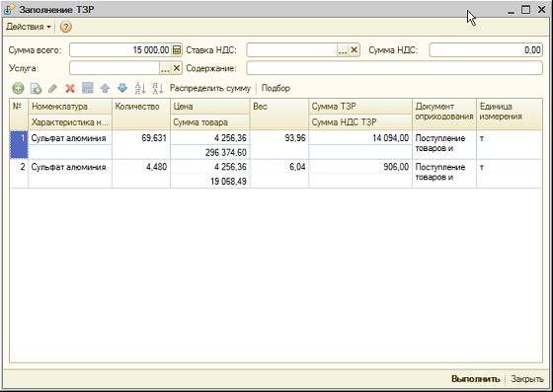Open the help question mark icon
The image size is (553, 392).
(65, 27)
